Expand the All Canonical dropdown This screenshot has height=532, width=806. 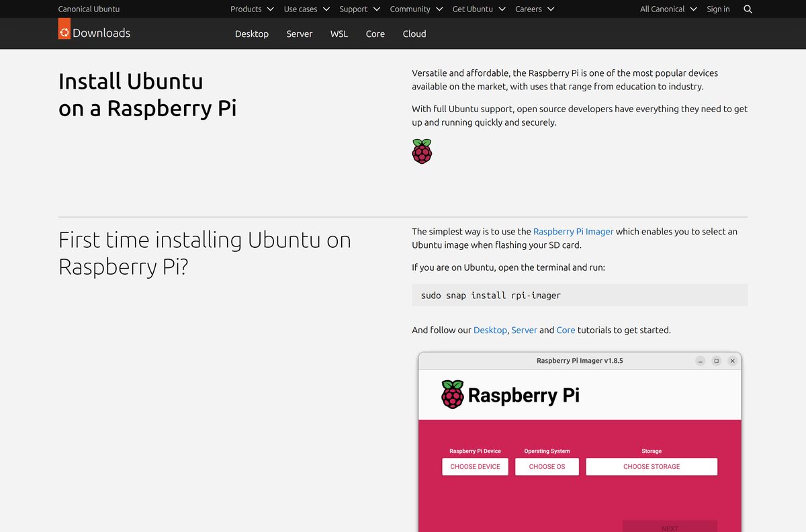[x=669, y=9]
